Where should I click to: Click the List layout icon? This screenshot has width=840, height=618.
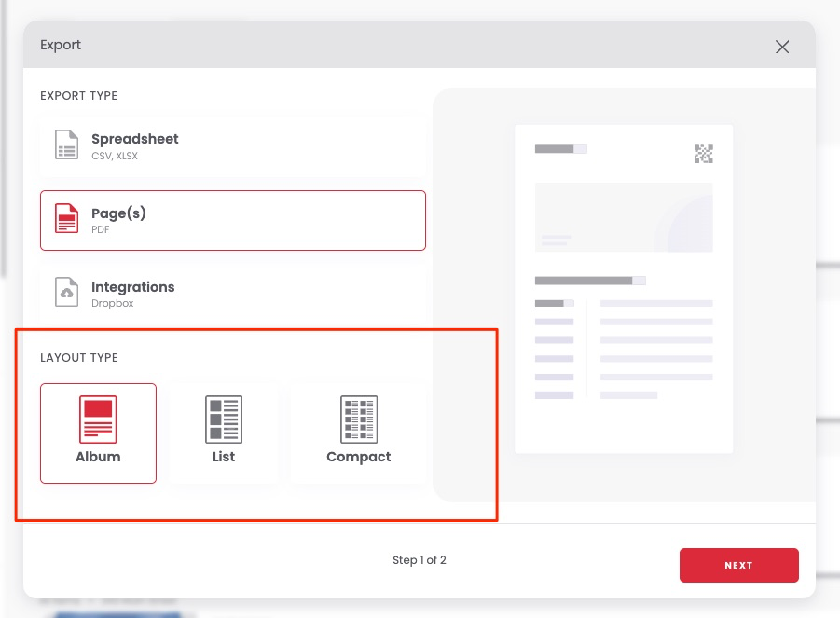coord(224,419)
